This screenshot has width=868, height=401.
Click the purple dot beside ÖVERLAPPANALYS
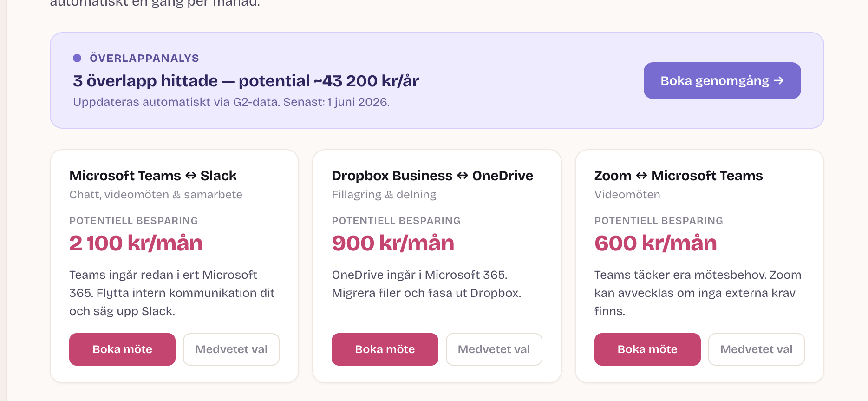[x=77, y=58]
